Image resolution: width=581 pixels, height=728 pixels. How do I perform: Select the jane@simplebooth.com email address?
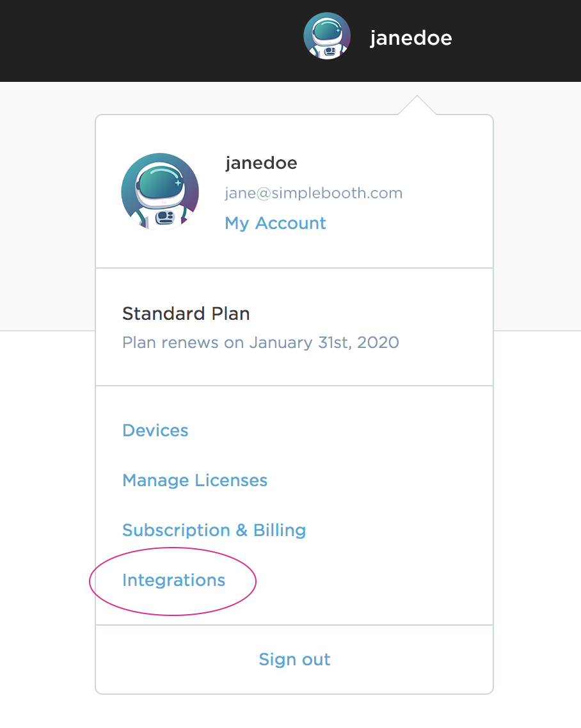314,193
